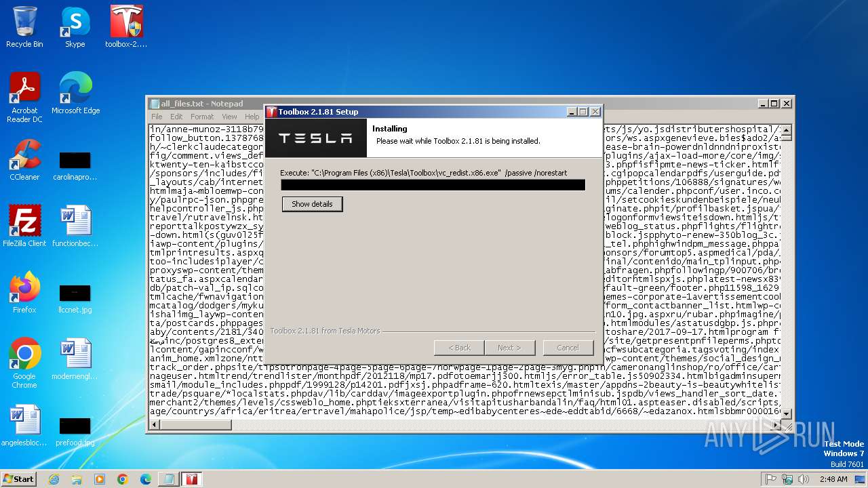Image resolution: width=868 pixels, height=488 pixels.
Task: Open Acrobat Reader DC shortcut
Action: (24, 98)
